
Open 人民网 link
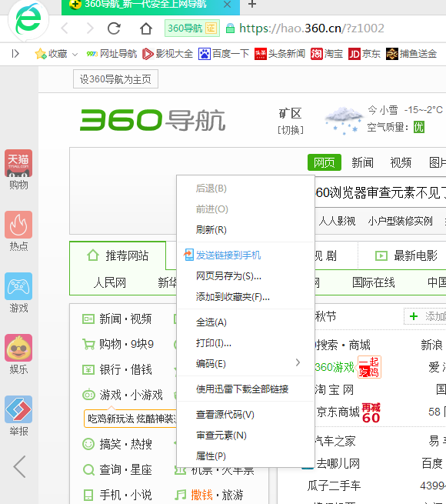click(x=109, y=282)
